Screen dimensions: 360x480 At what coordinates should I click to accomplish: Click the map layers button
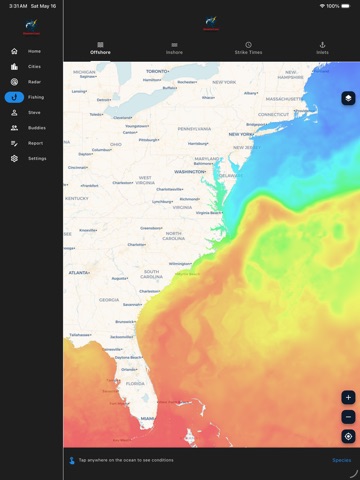click(348, 98)
